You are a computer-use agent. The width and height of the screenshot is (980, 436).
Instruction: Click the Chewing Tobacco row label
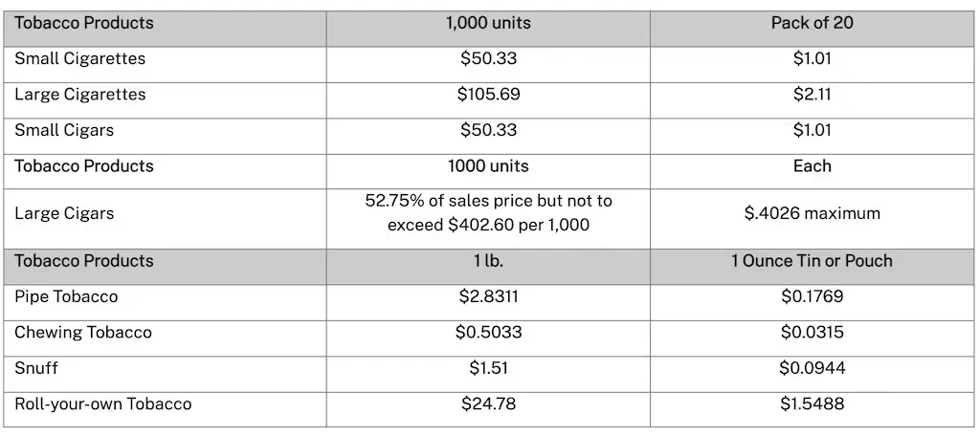tap(83, 333)
